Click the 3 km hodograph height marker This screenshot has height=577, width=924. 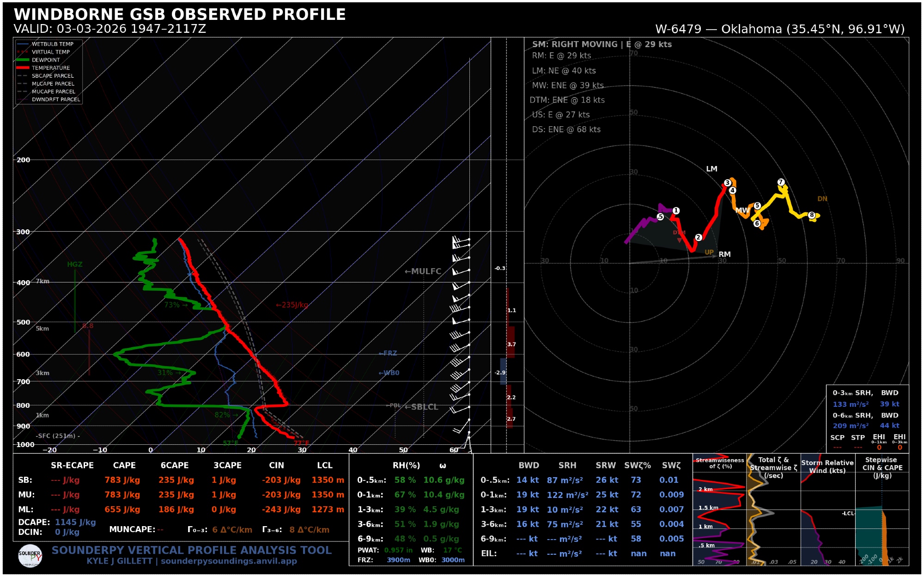pos(728,183)
